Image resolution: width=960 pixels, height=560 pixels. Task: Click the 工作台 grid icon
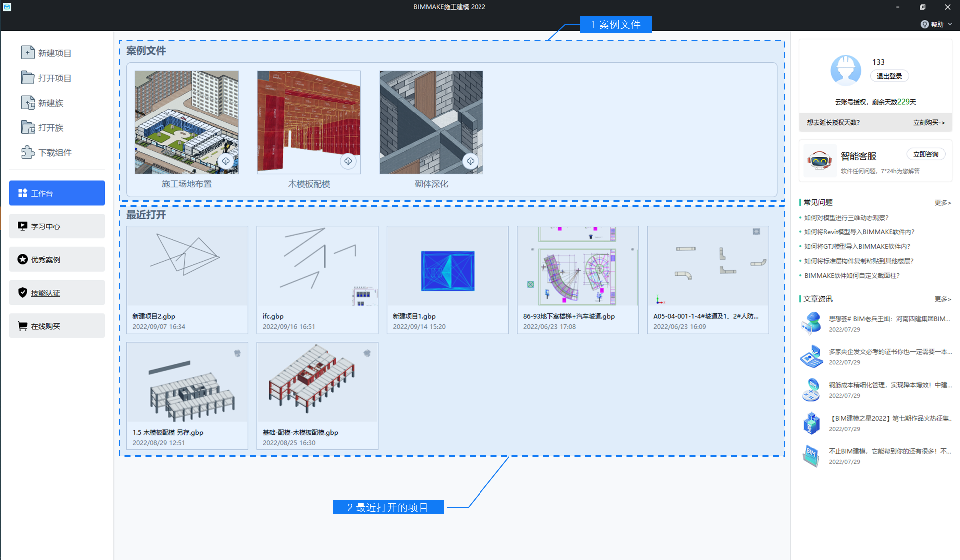pos(22,193)
